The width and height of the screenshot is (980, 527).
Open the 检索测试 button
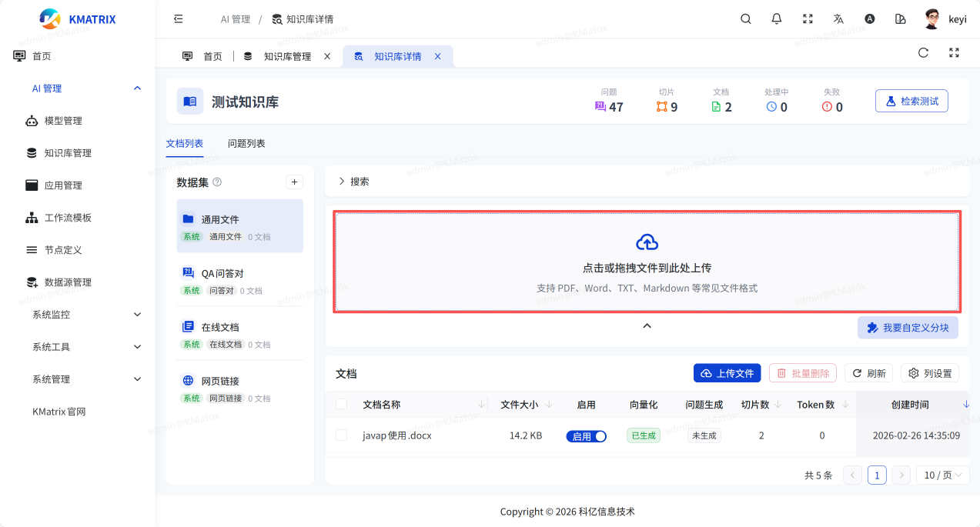coord(911,102)
